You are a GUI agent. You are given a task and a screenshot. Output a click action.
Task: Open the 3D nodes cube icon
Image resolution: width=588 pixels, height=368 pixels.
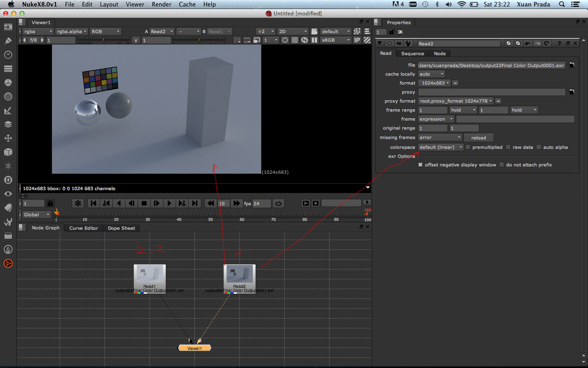click(8, 152)
